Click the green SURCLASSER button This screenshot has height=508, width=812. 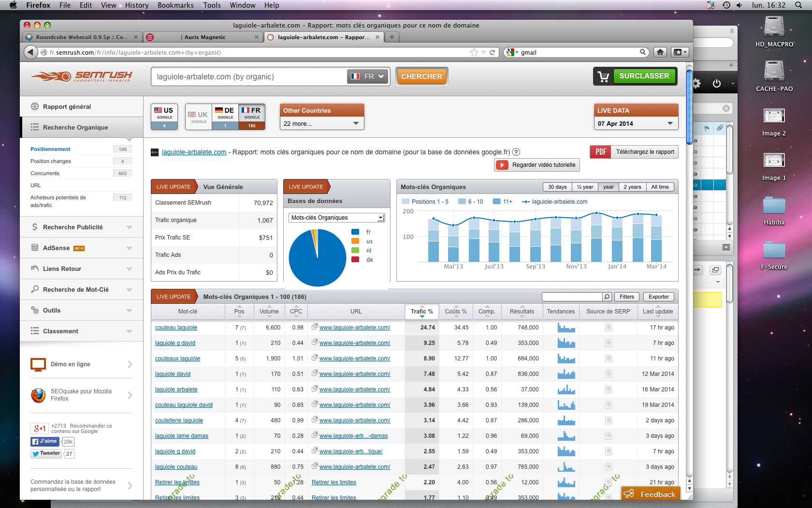[644, 76]
